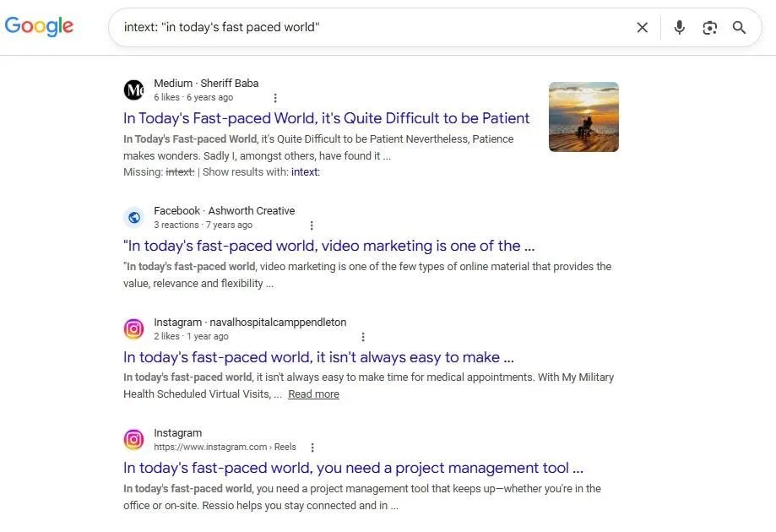Clear the search box with X icon

tap(642, 27)
